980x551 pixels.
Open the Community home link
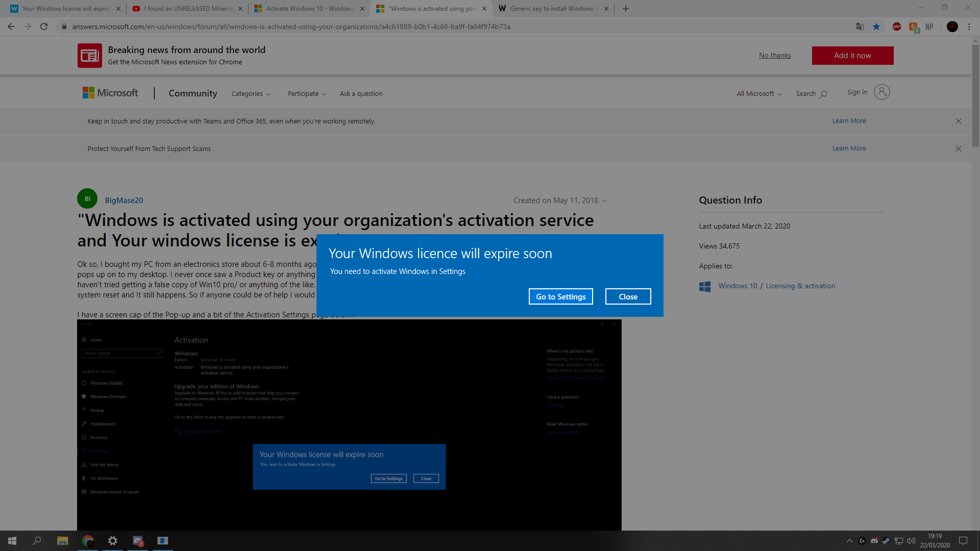click(193, 93)
